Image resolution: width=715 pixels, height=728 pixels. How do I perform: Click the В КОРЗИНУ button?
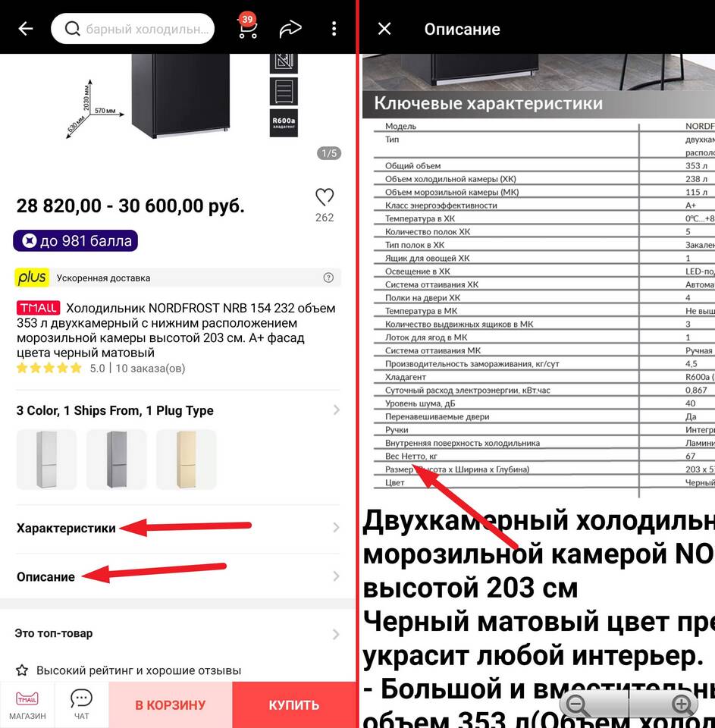pyautogui.click(x=171, y=704)
